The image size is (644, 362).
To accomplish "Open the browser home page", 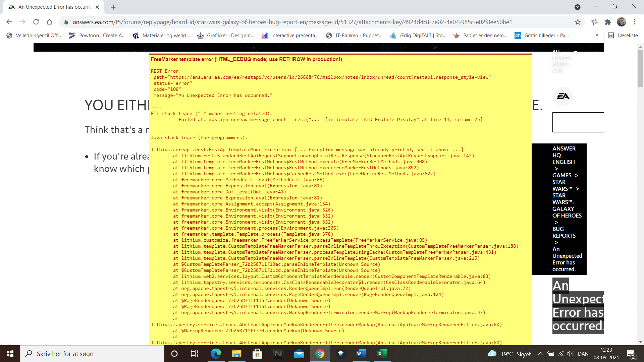I will coord(49,22).
